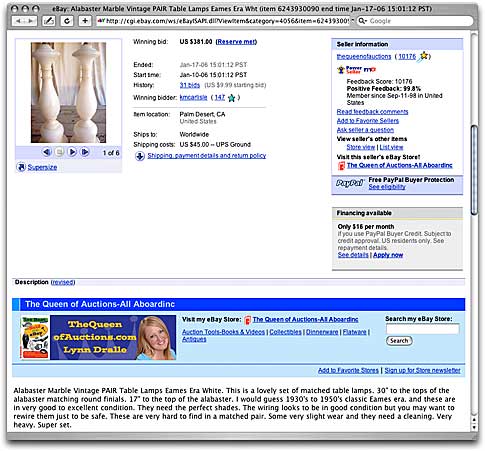Click the vertical scrollbar thumb
This screenshot has width=485, height=451.
(x=474, y=170)
